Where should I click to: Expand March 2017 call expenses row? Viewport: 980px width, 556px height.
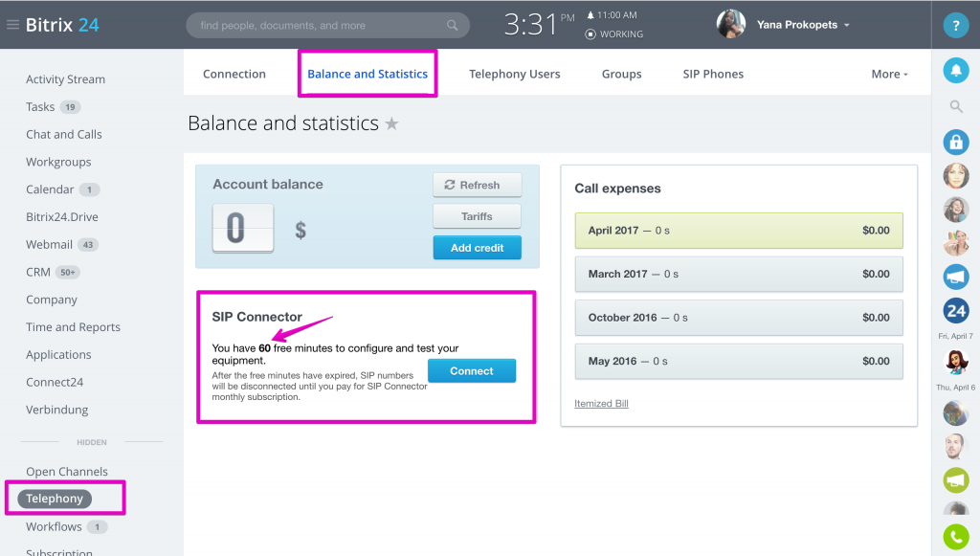(739, 274)
